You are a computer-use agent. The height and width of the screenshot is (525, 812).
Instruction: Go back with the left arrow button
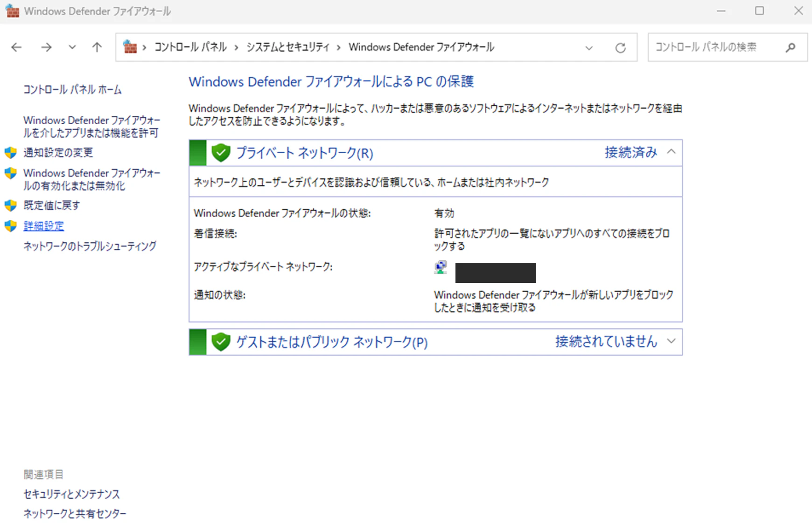(x=17, y=47)
